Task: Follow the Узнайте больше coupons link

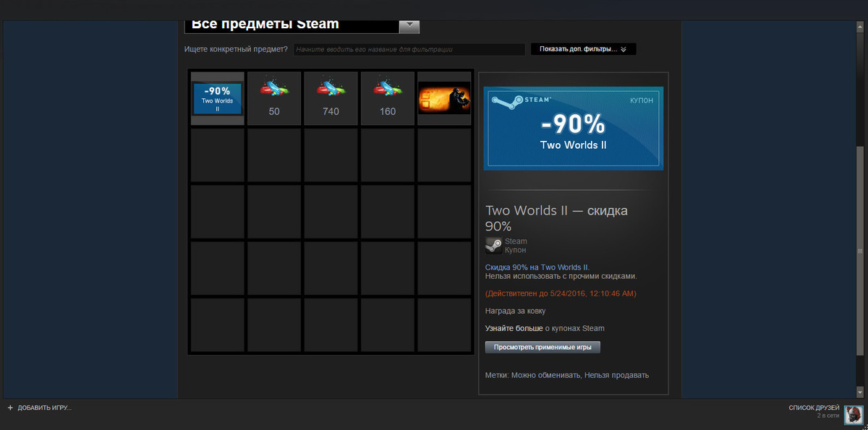Action: pos(514,328)
